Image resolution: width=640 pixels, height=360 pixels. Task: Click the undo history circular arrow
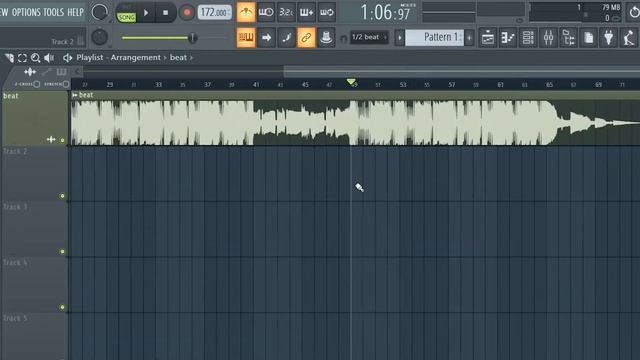pos(633,12)
